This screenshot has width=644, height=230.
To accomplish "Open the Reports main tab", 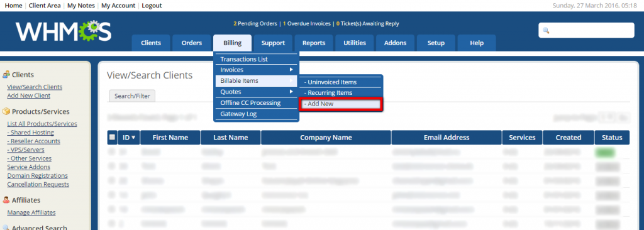I will coord(314,43).
